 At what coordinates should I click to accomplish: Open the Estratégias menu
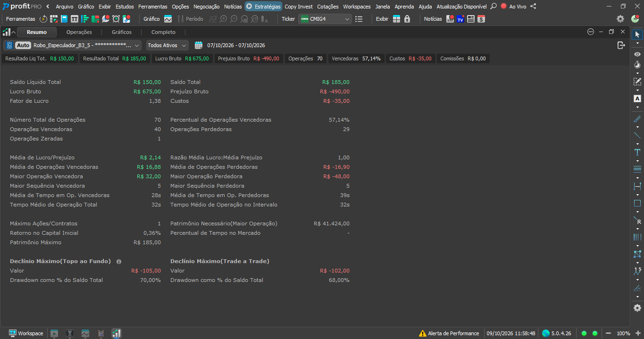point(263,7)
